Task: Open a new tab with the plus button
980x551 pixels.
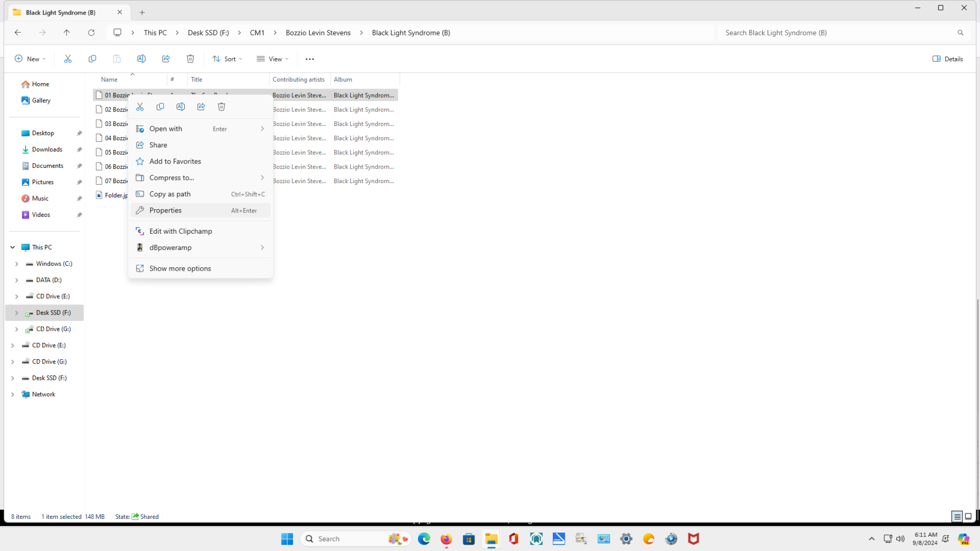Action: tap(142, 12)
